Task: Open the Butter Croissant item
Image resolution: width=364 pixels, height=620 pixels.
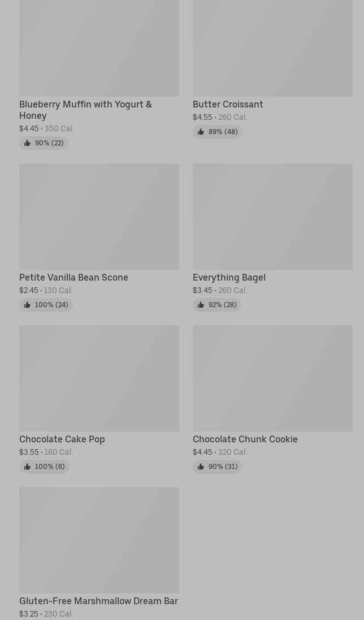Action: tap(228, 104)
